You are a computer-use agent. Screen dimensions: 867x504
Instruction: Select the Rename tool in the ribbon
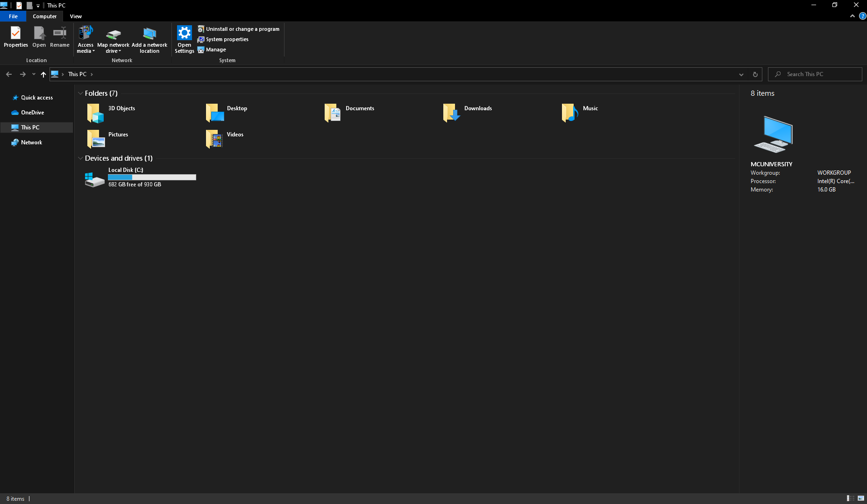(x=59, y=37)
